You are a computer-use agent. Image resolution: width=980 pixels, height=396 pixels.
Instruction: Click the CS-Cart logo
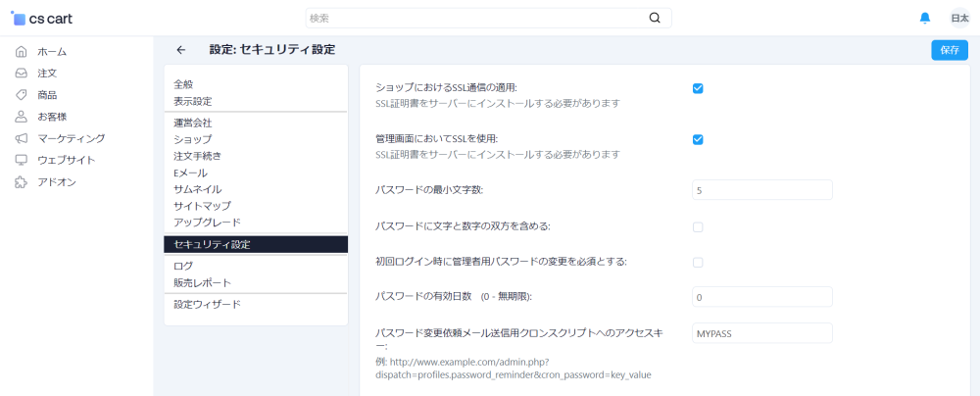point(41,19)
